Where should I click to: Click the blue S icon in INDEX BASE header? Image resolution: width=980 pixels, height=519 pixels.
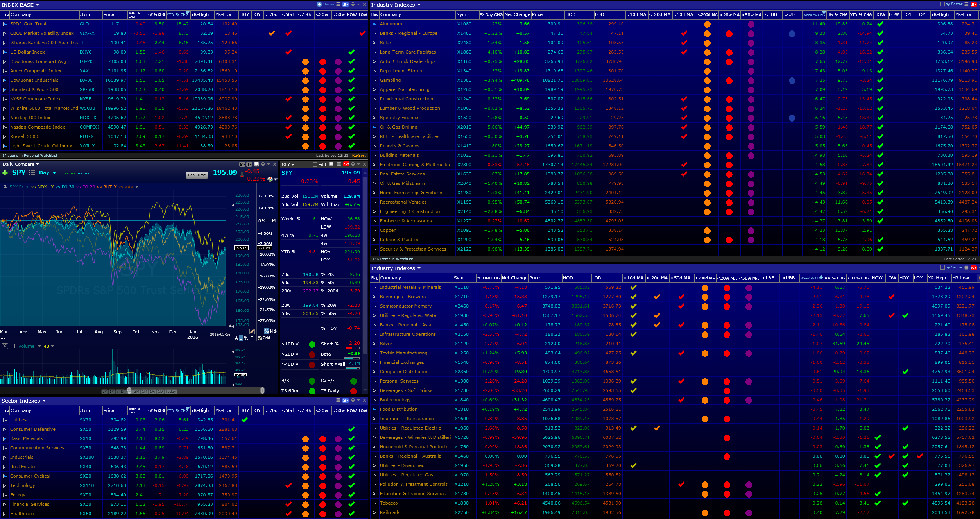346,5
